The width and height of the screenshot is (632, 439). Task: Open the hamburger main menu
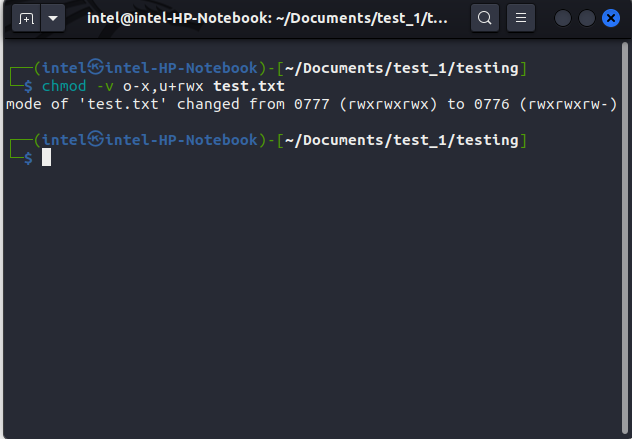click(x=520, y=18)
